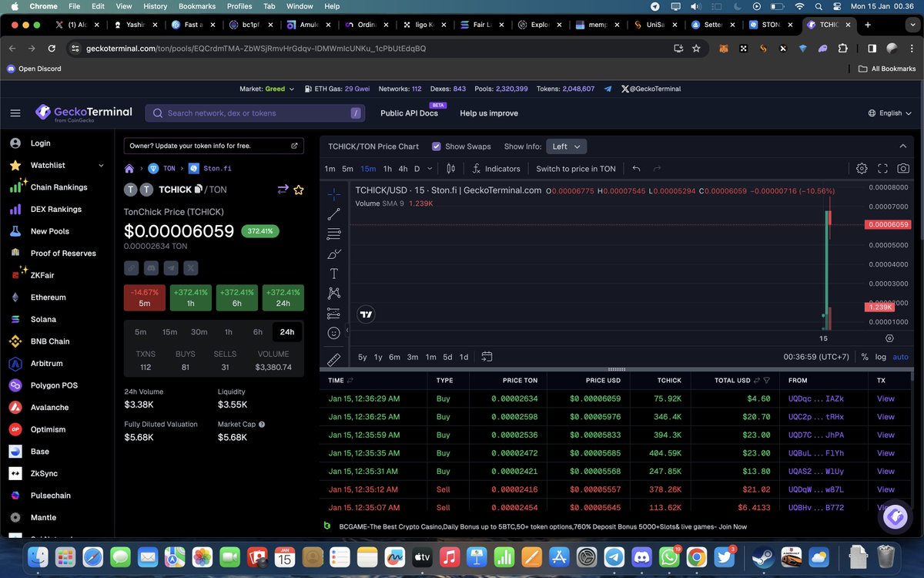Open the Solana network in sidebar
This screenshot has height=578, width=924.
pos(43,319)
